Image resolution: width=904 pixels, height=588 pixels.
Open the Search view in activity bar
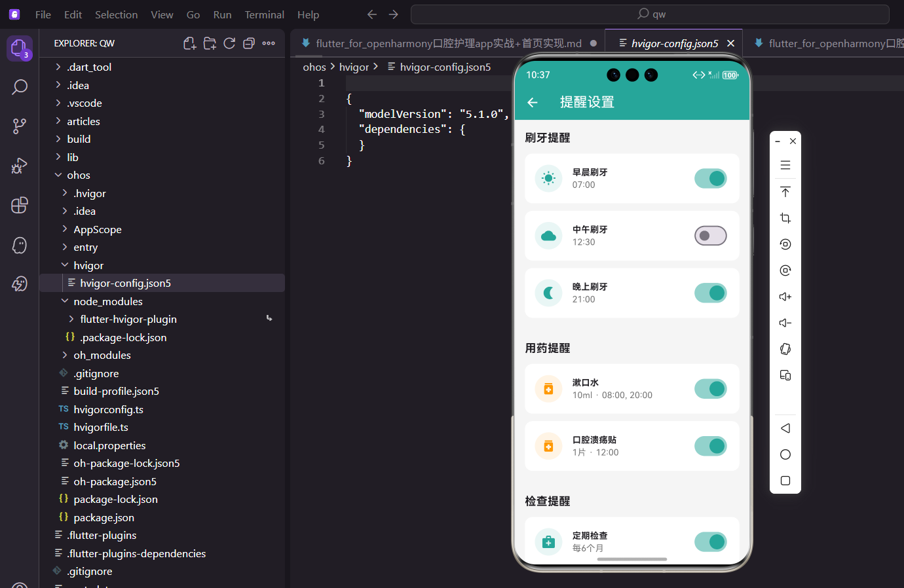coord(20,87)
